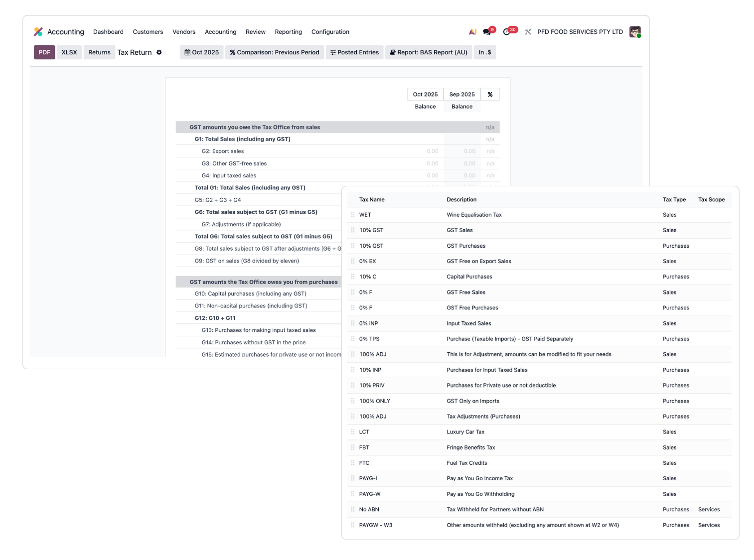Open the user avatar menu
Image resolution: width=754 pixels, height=560 pixels.
pyautogui.click(x=634, y=32)
